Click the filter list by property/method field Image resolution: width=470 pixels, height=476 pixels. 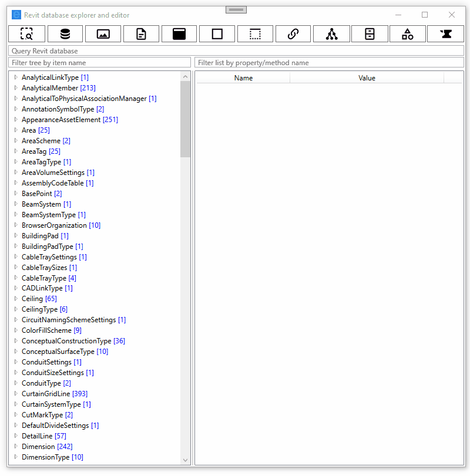[x=329, y=62]
